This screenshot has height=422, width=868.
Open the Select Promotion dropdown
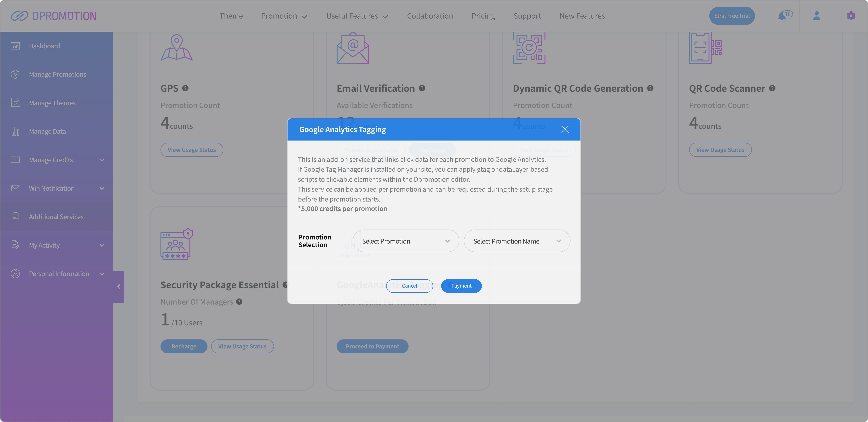(x=406, y=241)
